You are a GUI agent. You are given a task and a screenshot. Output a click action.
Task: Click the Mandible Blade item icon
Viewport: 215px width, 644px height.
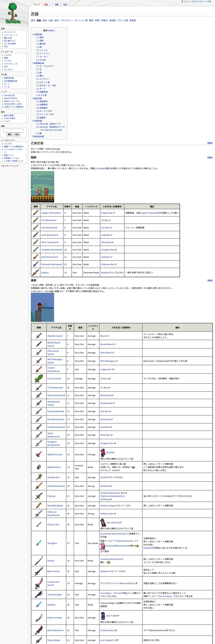point(39,506)
